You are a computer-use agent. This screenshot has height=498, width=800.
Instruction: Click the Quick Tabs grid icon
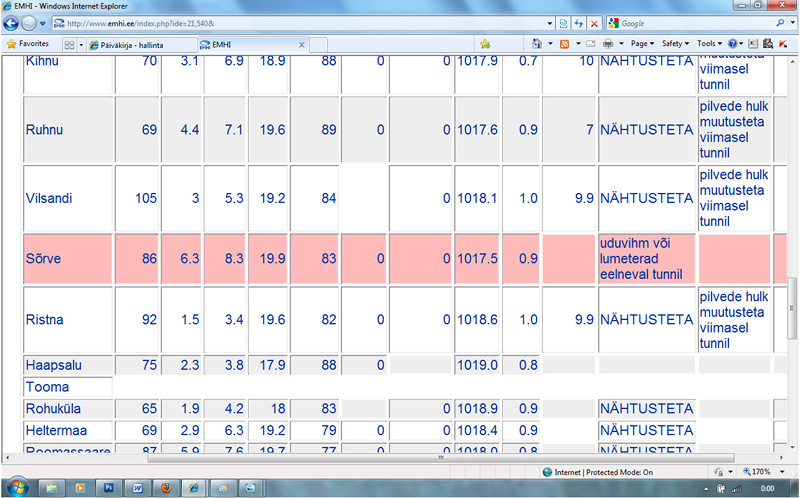click(69, 44)
